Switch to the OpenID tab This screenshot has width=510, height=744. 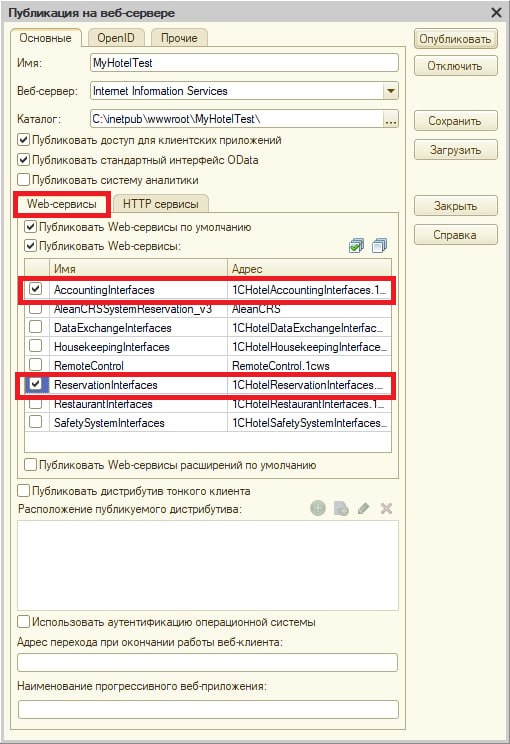pyautogui.click(x=116, y=38)
